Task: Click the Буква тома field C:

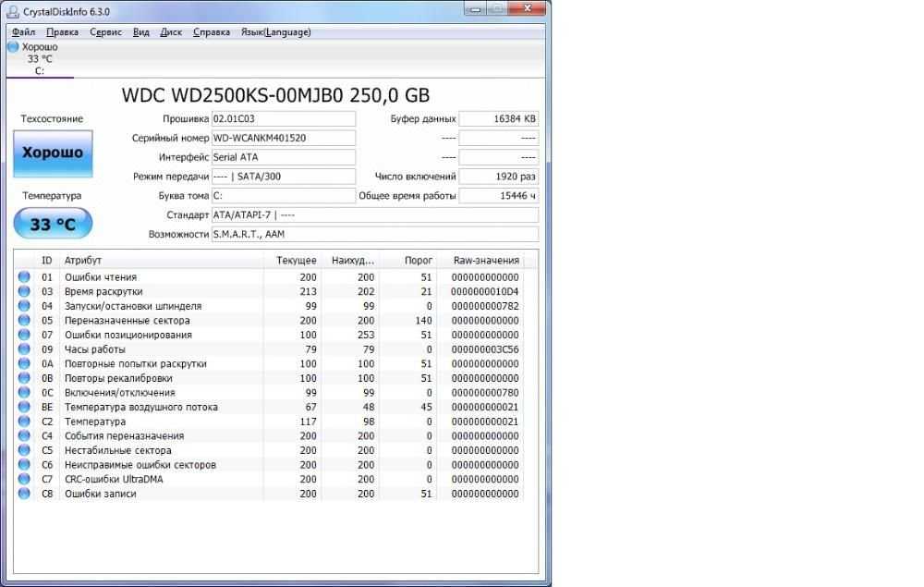Action: coord(284,196)
